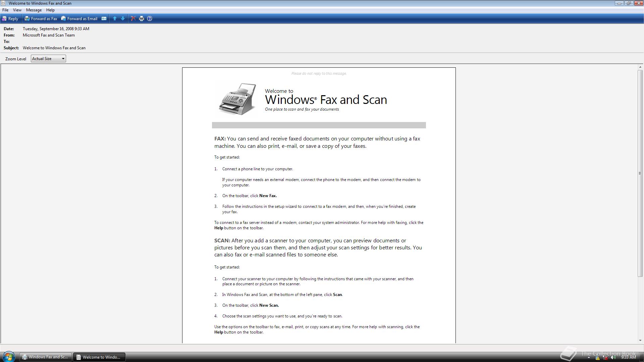Click the 9:33 AM system clock

tap(628, 357)
